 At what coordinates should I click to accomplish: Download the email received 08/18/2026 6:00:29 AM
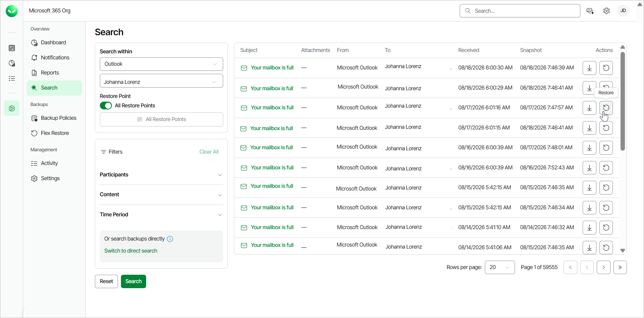coord(589,88)
